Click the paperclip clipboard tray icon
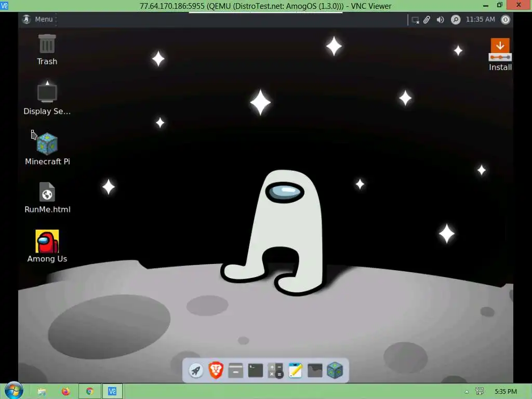 (x=427, y=20)
